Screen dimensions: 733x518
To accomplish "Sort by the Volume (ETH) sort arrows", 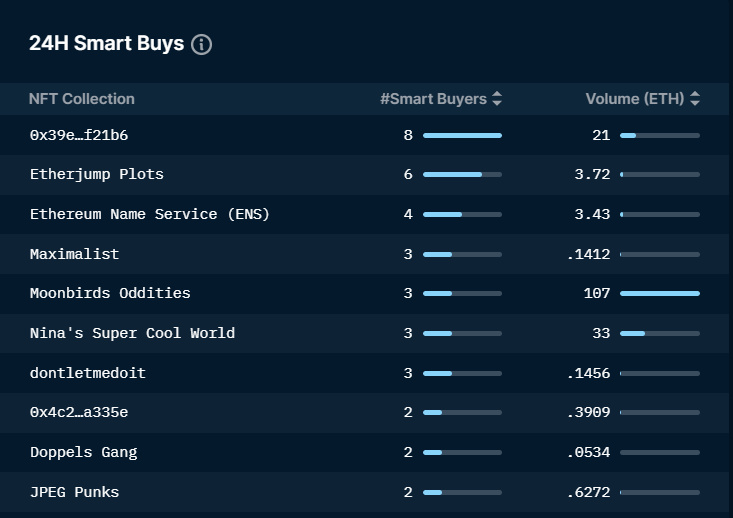I will (x=695, y=99).
